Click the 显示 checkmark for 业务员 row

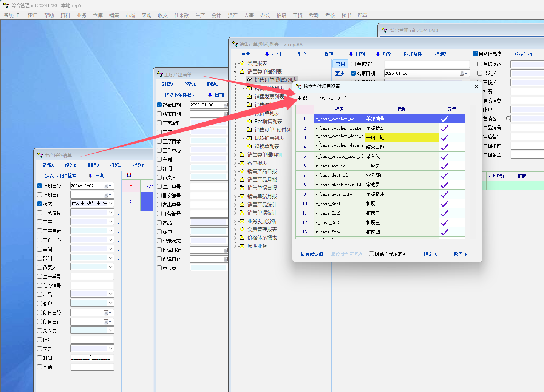point(445,166)
